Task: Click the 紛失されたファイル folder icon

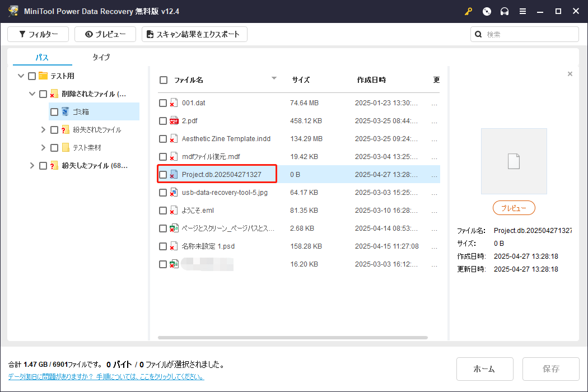Action: click(x=66, y=129)
